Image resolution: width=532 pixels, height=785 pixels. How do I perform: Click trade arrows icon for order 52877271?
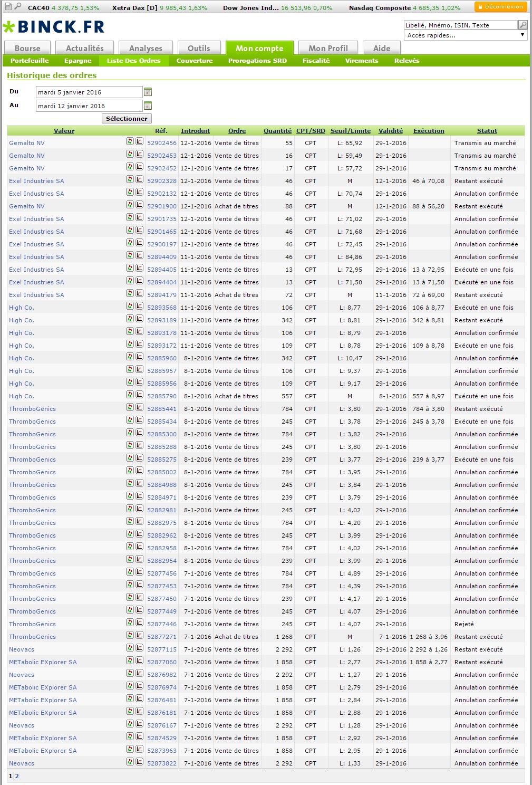coord(130,635)
